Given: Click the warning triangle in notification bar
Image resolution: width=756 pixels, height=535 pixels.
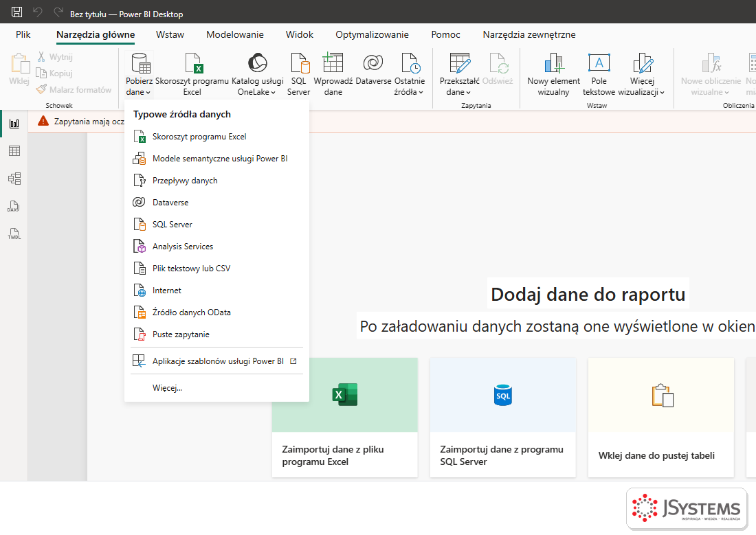Looking at the screenshot, I should tap(43, 121).
